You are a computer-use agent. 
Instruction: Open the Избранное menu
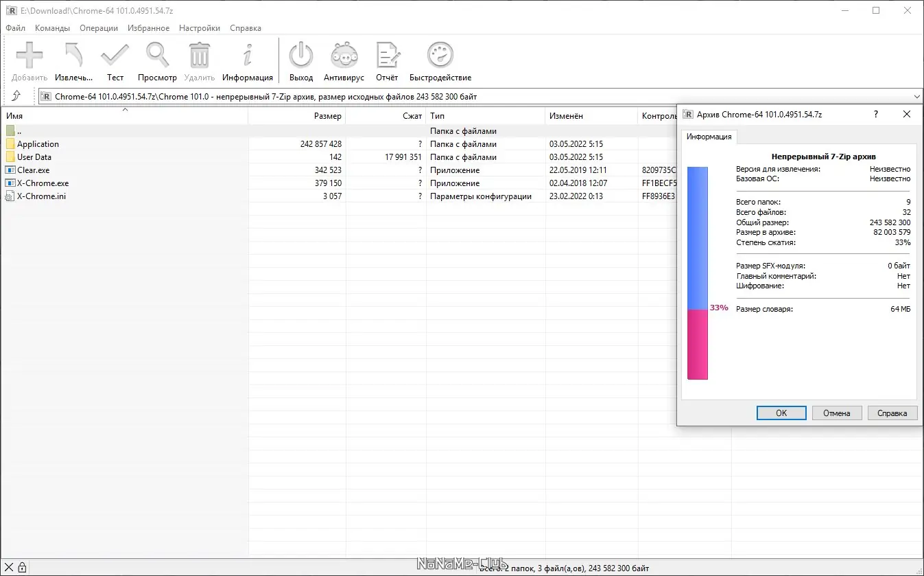pos(148,28)
